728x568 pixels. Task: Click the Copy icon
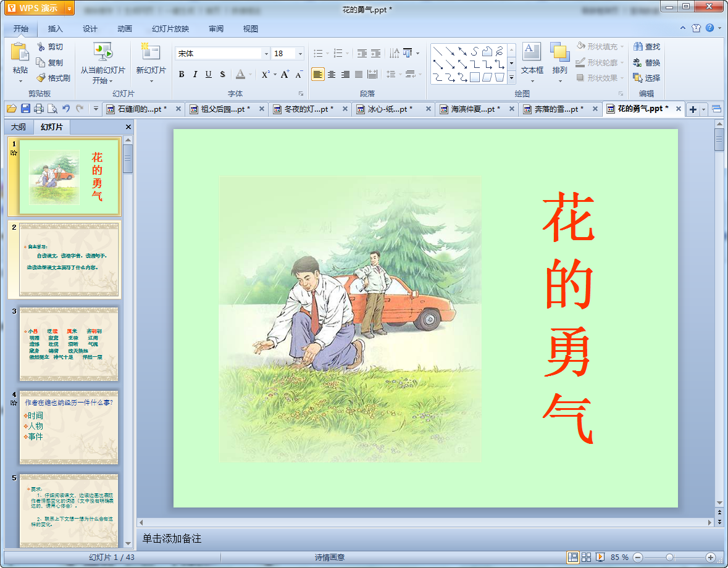coord(41,62)
